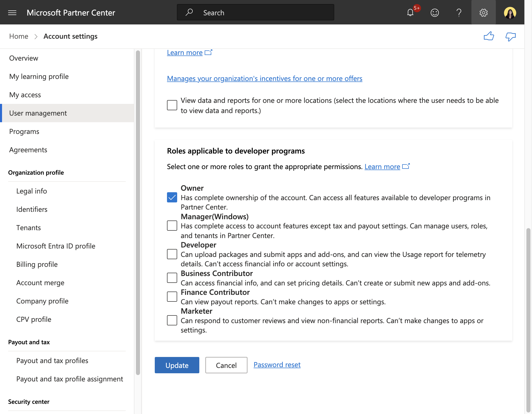Open Legal info page
532x414 pixels.
(32, 191)
